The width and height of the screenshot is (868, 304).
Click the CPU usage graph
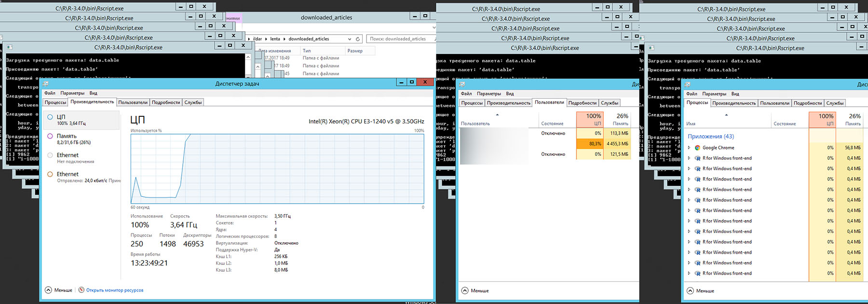click(x=277, y=169)
